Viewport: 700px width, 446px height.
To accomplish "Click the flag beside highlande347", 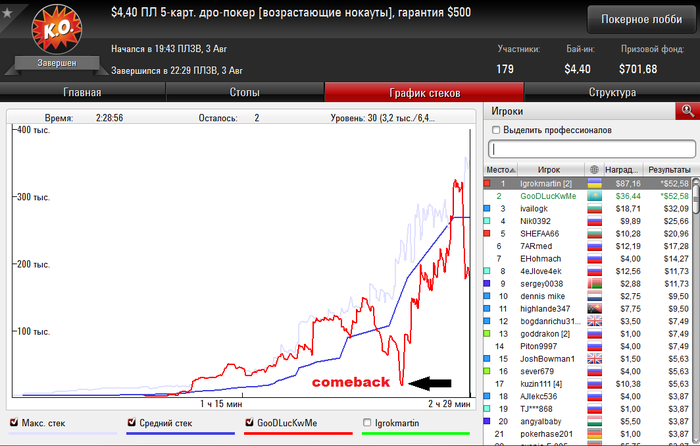I will (x=594, y=308).
